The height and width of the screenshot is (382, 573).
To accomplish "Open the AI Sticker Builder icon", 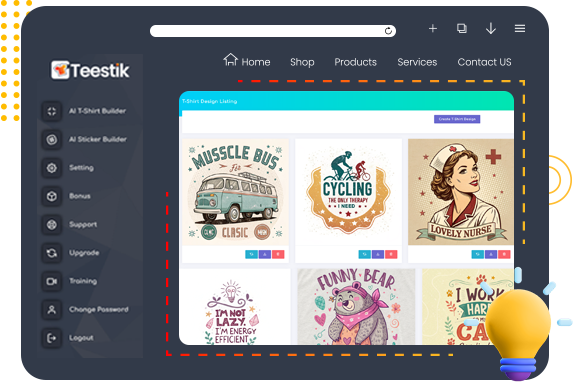I will (52, 139).
